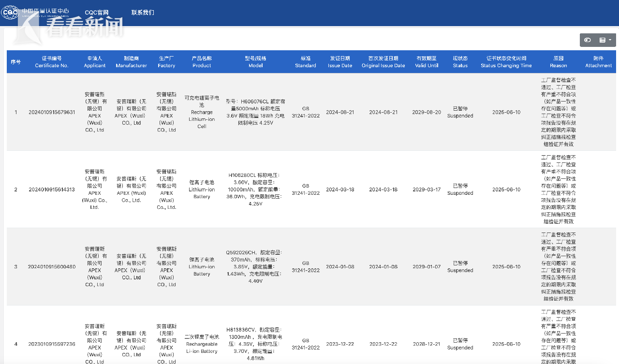Open the columns list dropdown button
Viewport: 619px width, 364px height.
[x=605, y=40]
